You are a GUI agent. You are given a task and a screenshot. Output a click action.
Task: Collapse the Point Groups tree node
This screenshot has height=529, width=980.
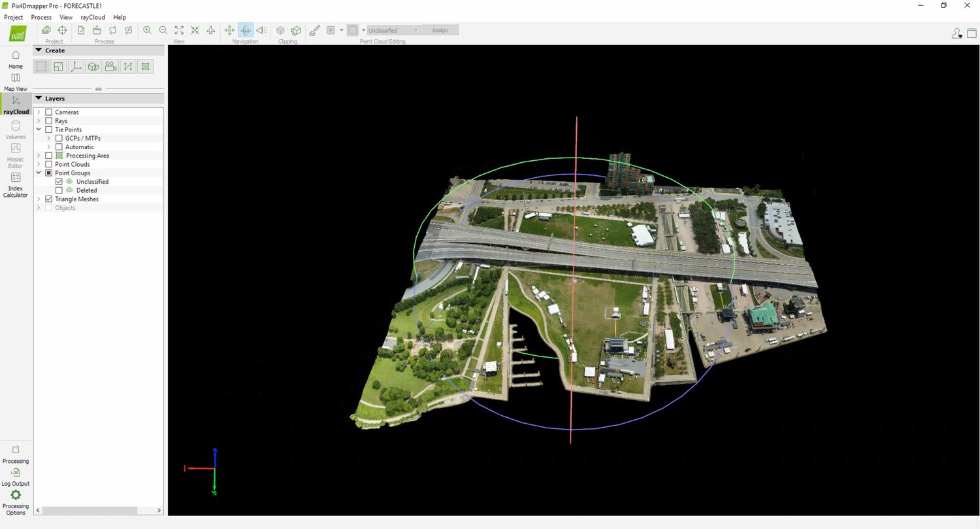point(39,173)
